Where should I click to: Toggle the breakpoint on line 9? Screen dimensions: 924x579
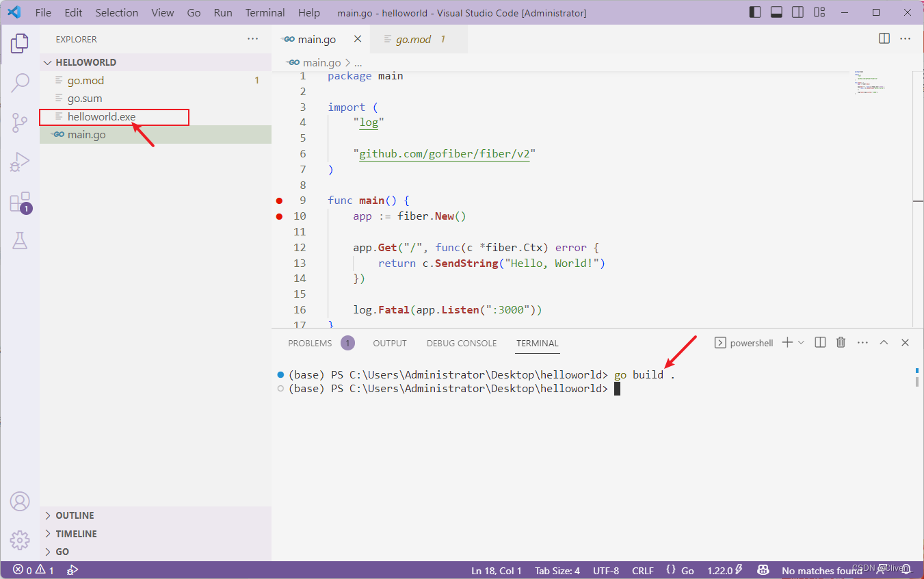[279, 201]
